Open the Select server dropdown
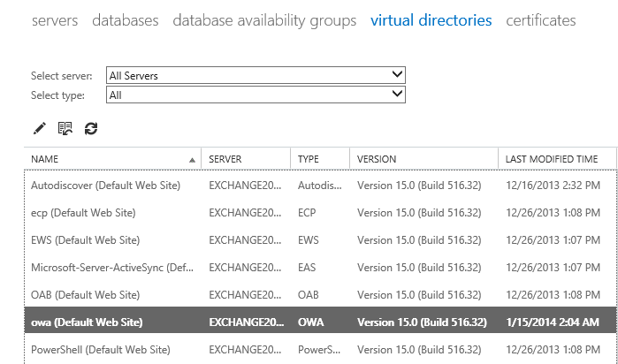The height and width of the screenshot is (364, 618). pos(256,76)
